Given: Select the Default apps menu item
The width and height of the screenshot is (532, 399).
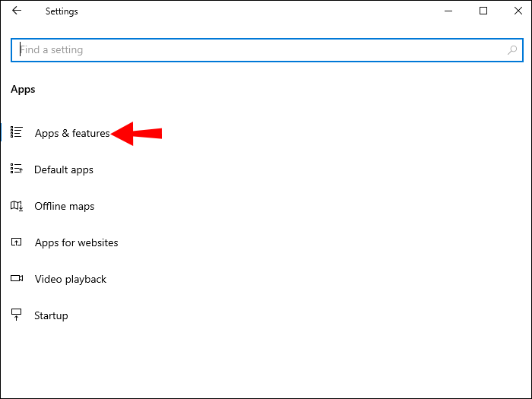Looking at the screenshot, I should coord(64,169).
